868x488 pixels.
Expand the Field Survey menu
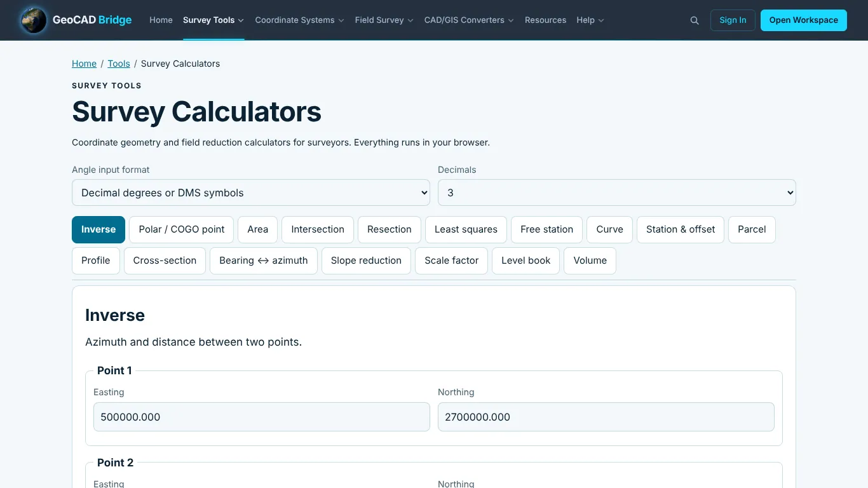pyautogui.click(x=384, y=20)
